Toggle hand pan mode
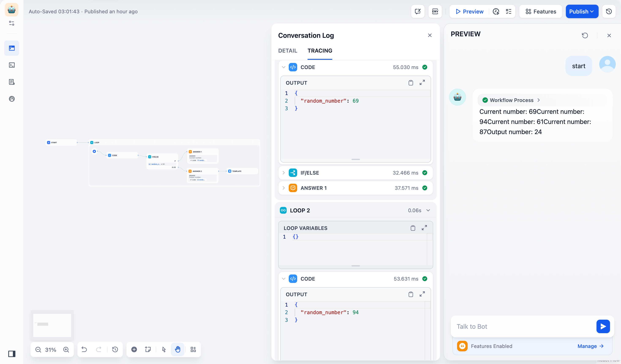Screen dimensions: 621x364 tap(178, 349)
